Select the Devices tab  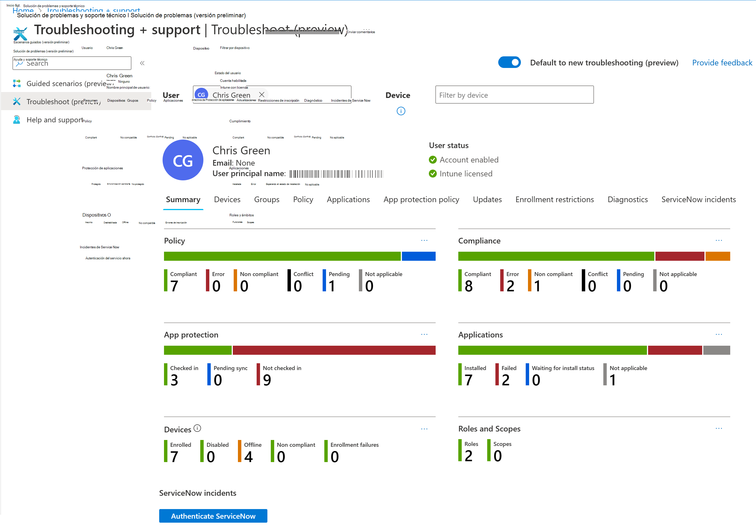(227, 199)
